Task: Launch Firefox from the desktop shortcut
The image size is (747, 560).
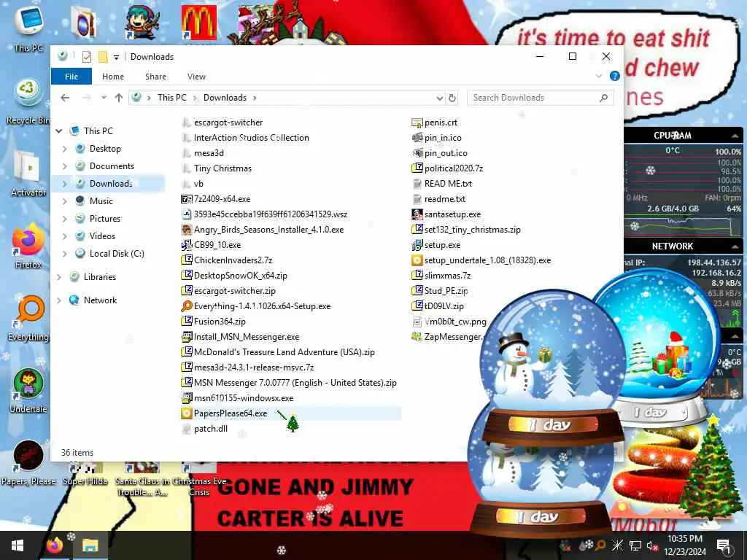Action: [x=28, y=246]
